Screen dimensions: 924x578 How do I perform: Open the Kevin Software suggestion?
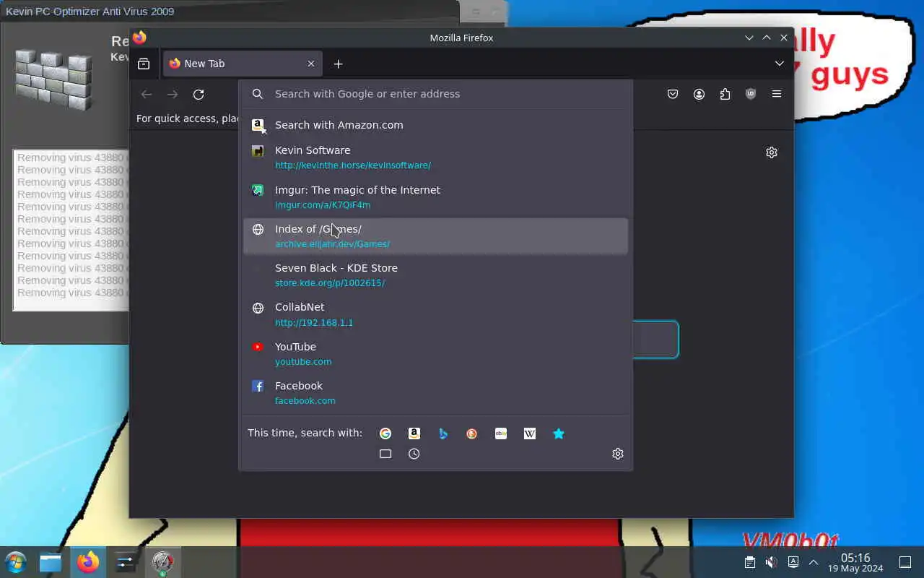[435, 158]
